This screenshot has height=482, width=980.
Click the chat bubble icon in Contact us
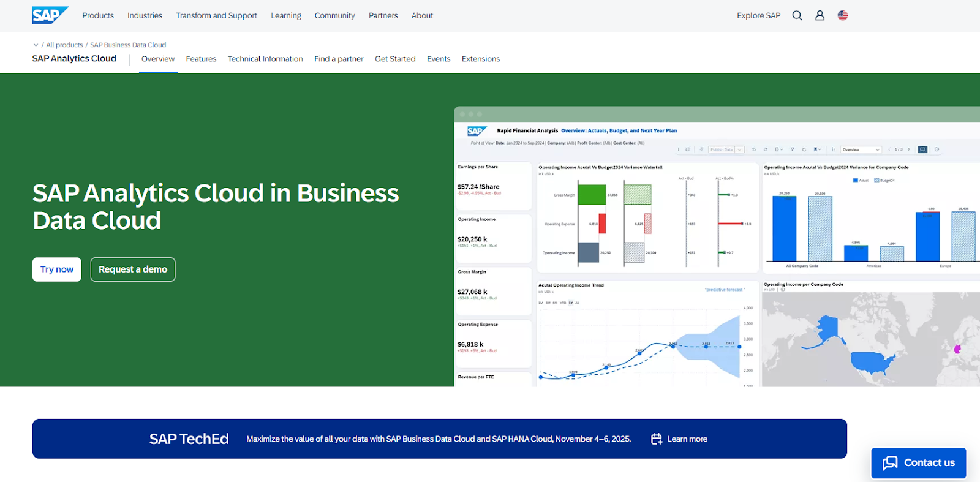[x=890, y=463]
